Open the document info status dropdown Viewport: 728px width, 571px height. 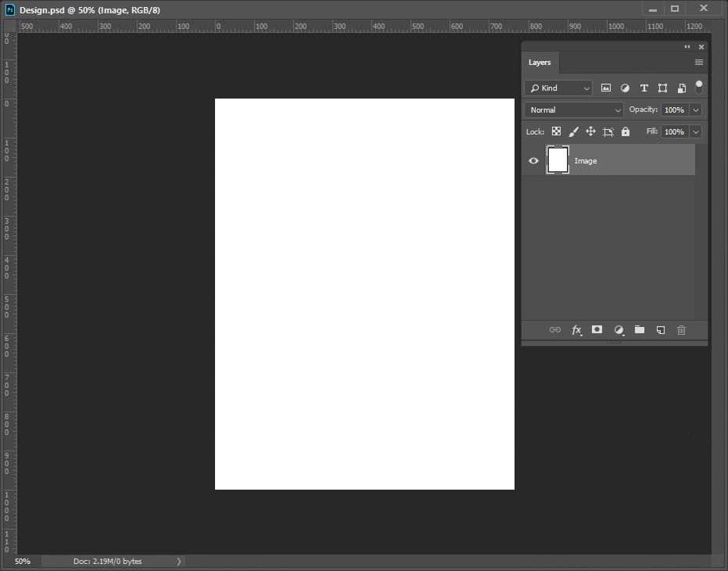[178, 561]
